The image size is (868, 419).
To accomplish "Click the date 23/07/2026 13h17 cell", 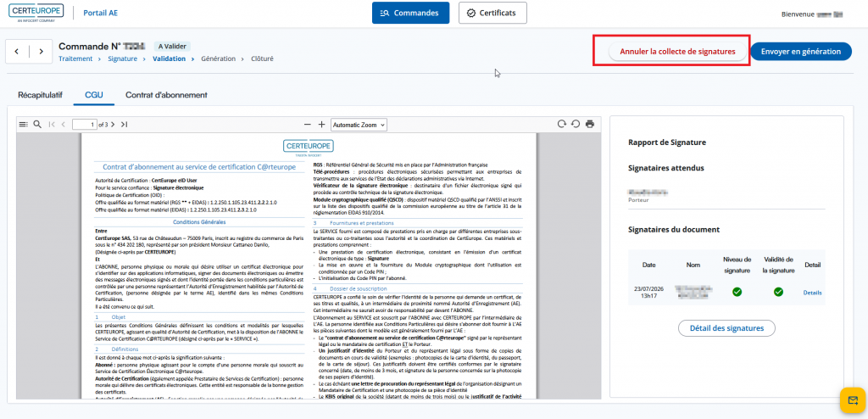I will coord(648,292).
